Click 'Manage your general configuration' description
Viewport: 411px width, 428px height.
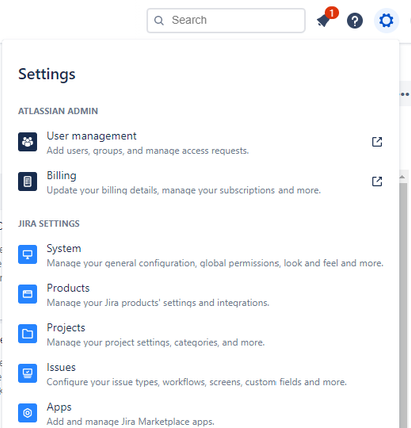coord(215,263)
